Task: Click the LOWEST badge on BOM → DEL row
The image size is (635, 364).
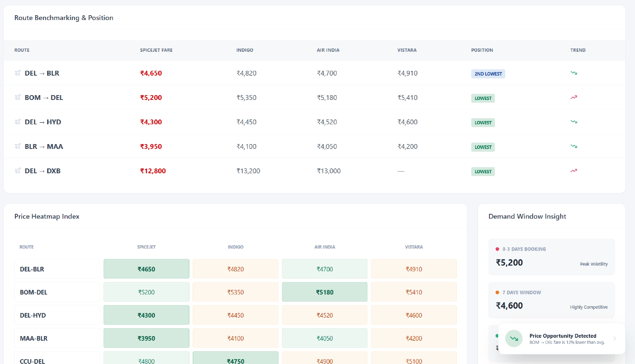Action: [483, 98]
